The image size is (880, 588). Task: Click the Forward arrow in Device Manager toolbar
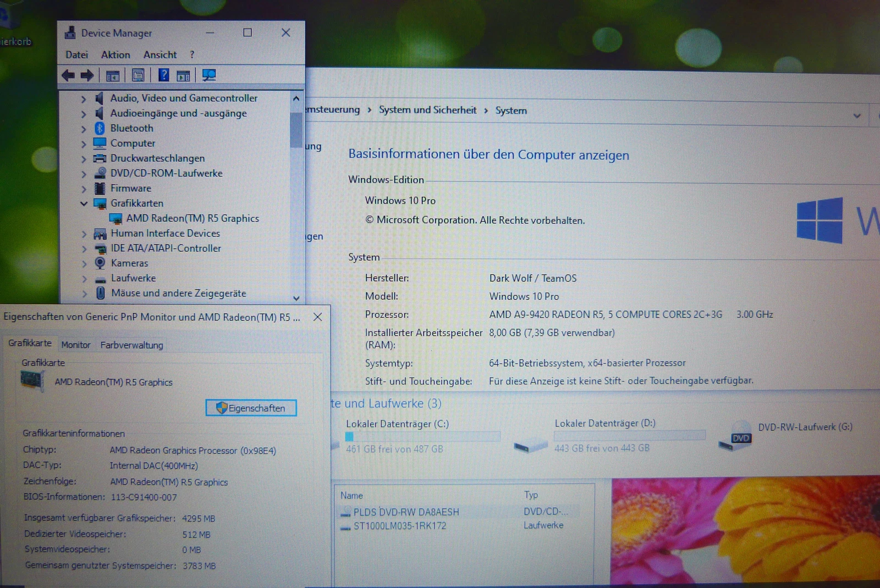click(x=87, y=75)
